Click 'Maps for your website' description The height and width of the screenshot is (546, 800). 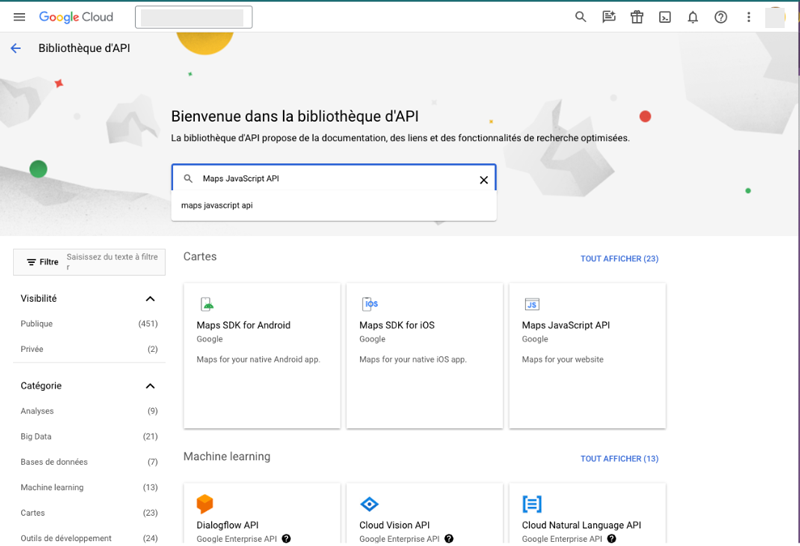562,360
